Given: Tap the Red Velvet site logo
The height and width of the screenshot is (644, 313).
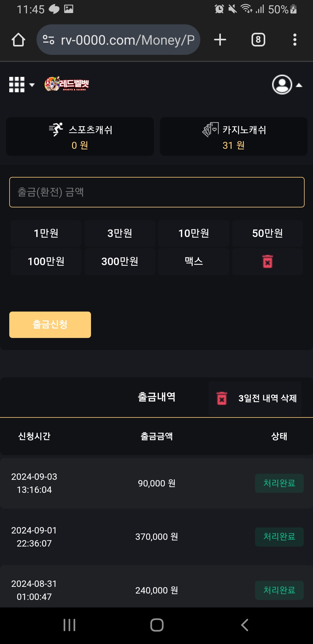Looking at the screenshot, I should [x=67, y=84].
